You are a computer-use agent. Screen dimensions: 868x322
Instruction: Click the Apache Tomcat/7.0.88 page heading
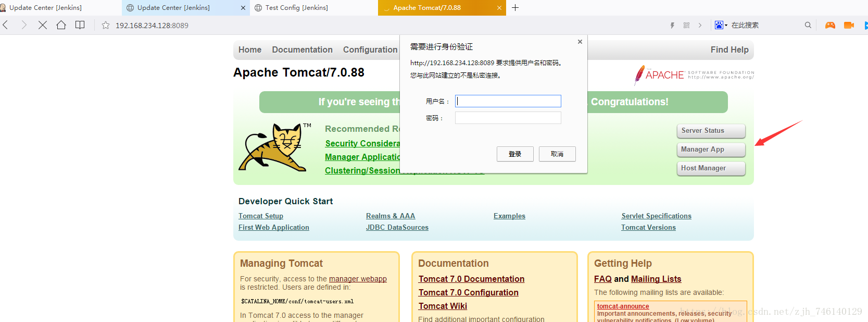[299, 72]
